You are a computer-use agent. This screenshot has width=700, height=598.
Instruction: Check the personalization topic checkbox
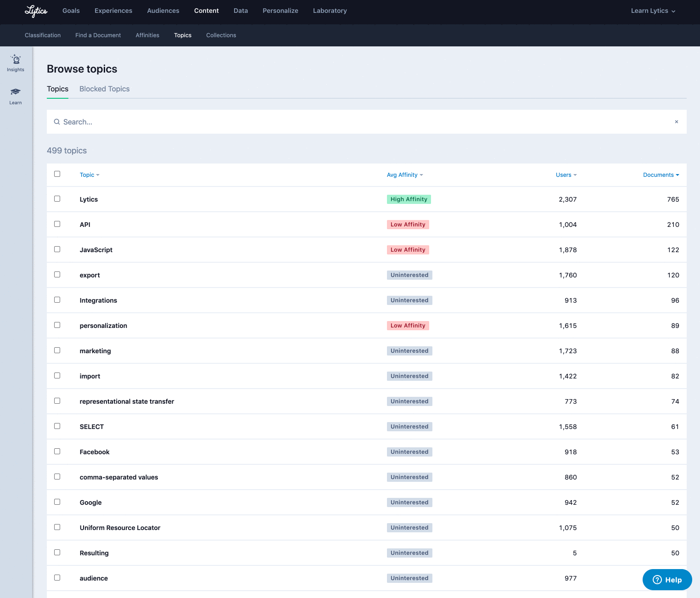coord(57,325)
